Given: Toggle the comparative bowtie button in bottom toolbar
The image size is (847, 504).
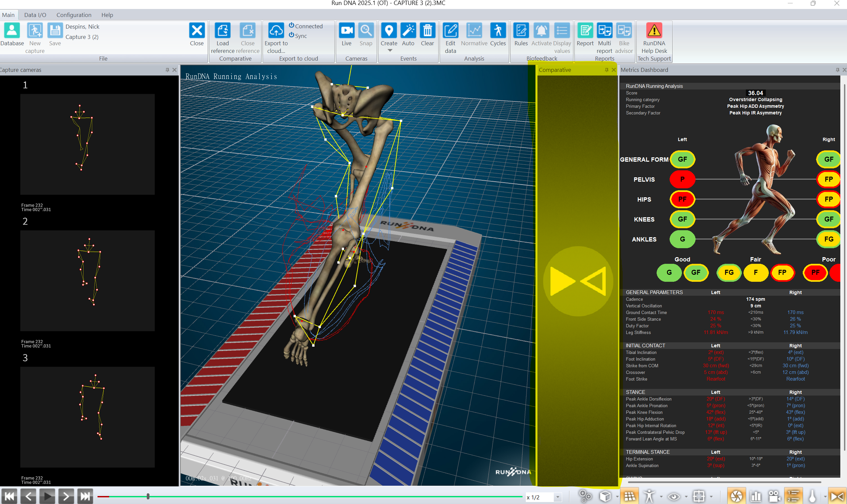Looking at the screenshot, I should pos(837,496).
